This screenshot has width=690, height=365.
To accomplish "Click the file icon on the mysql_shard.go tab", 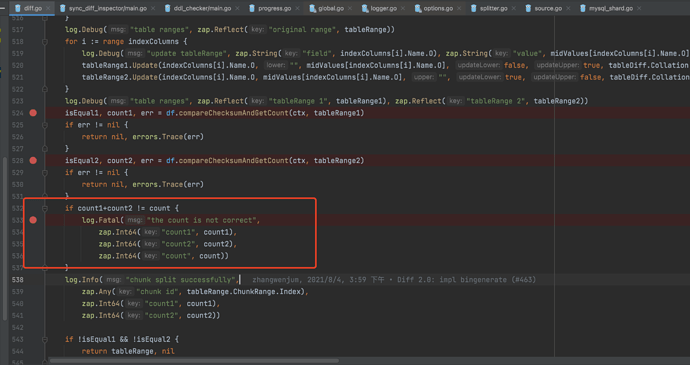I will (x=583, y=8).
